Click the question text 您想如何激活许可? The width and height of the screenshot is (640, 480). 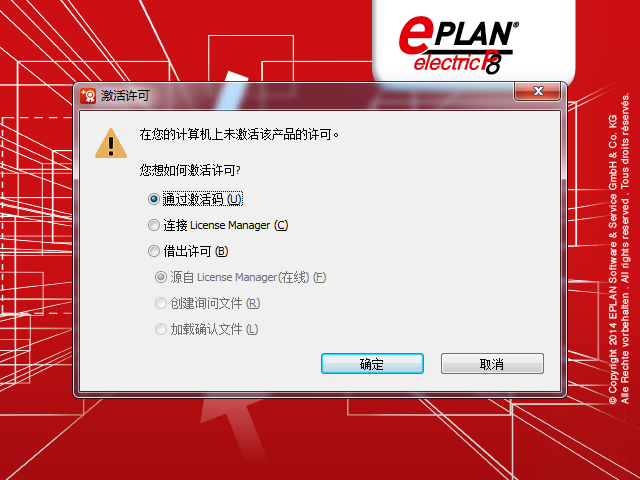pos(190,170)
